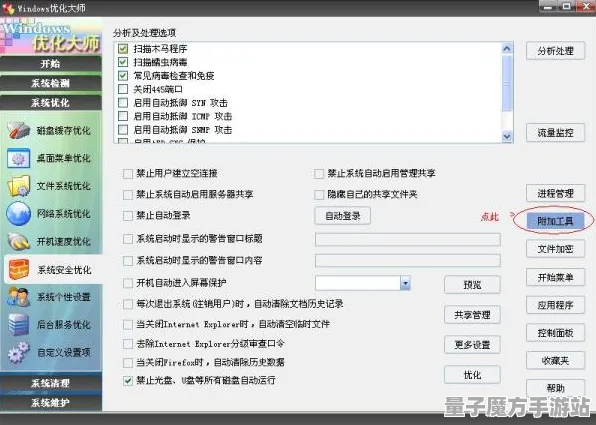Image resolution: width=596 pixels, height=425 pixels.
Task: Open 控制面板 button
Action: (x=555, y=333)
